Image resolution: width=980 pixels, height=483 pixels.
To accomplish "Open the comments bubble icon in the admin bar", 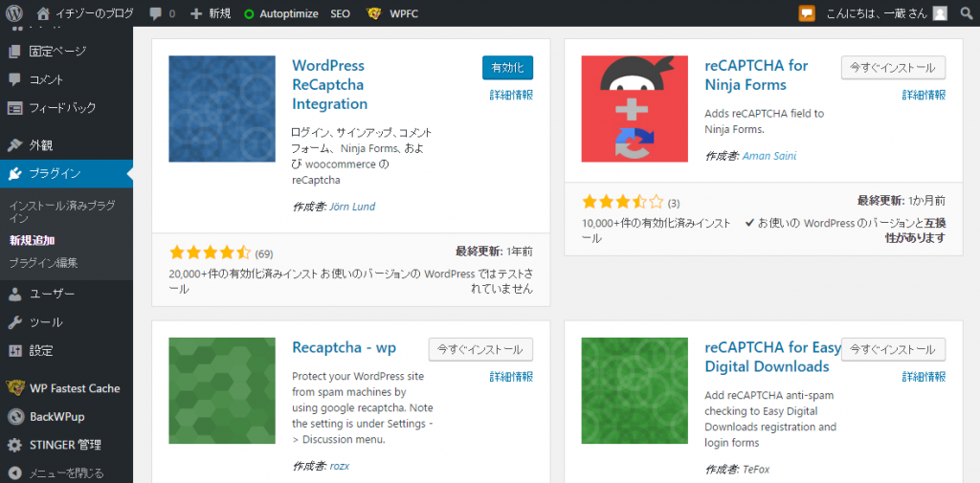I will (155, 13).
